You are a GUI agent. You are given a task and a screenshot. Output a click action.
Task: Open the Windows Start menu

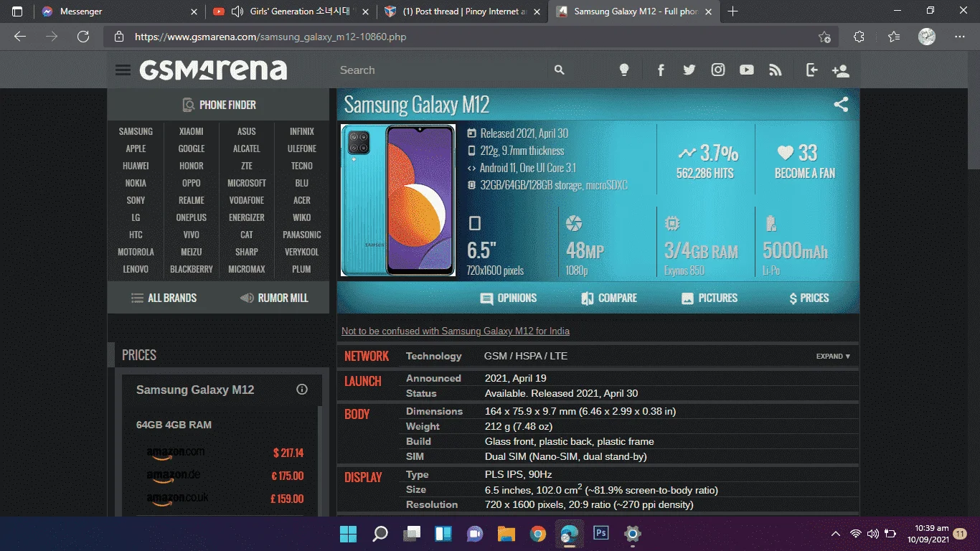tap(349, 534)
